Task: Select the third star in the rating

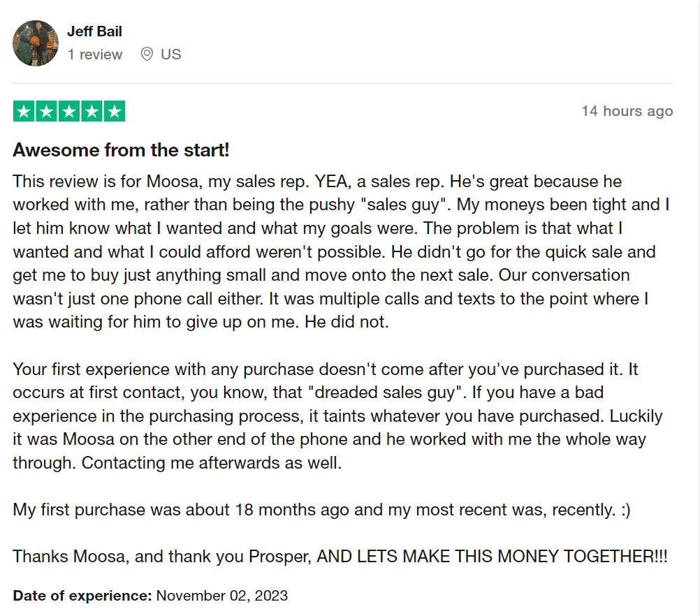Action: 69,111
